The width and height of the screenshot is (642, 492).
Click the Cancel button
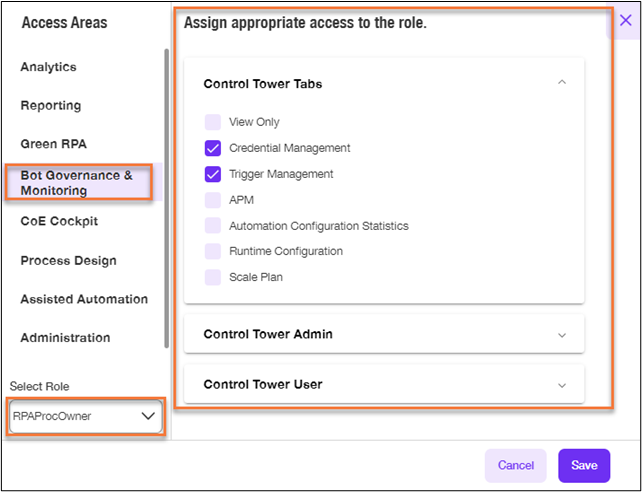coord(515,465)
